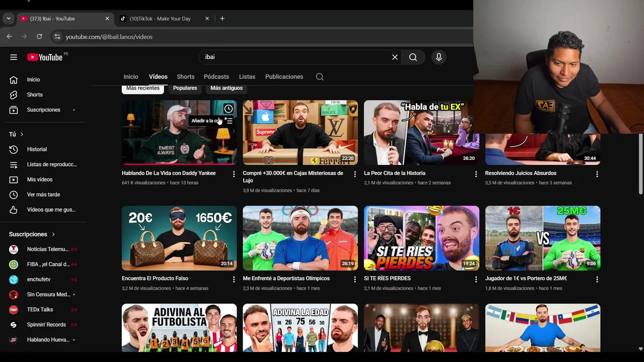Screen dimensions: 644x362
Task: Open Sin Censura Media subscription
Action: 43,295
